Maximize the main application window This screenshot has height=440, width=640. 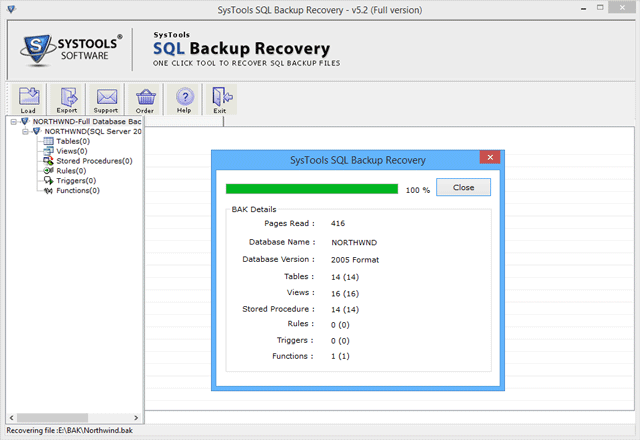pos(600,8)
